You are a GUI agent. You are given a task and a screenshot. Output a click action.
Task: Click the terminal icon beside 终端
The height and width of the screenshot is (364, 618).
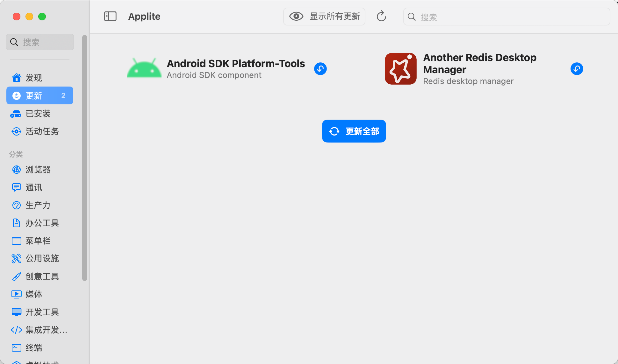click(17, 348)
